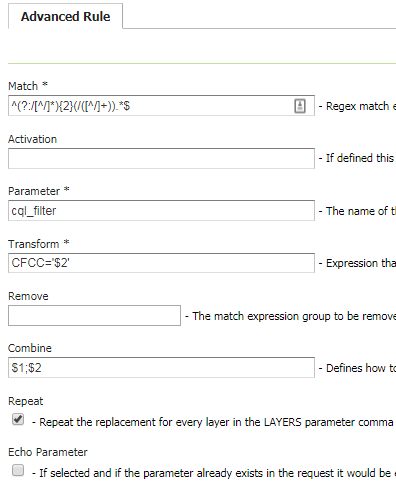The height and width of the screenshot is (484, 396).
Task: Click the Echo Parameter label
Action: point(48,452)
